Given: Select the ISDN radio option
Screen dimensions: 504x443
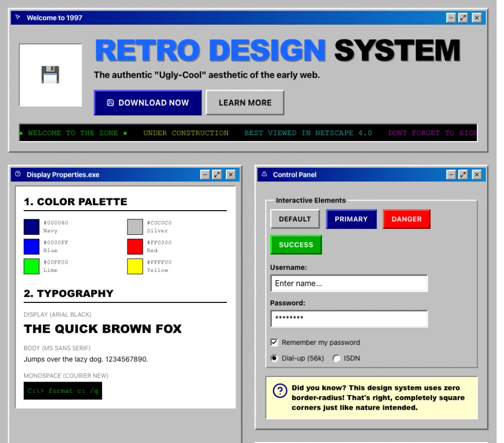Looking at the screenshot, I should point(336,358).
